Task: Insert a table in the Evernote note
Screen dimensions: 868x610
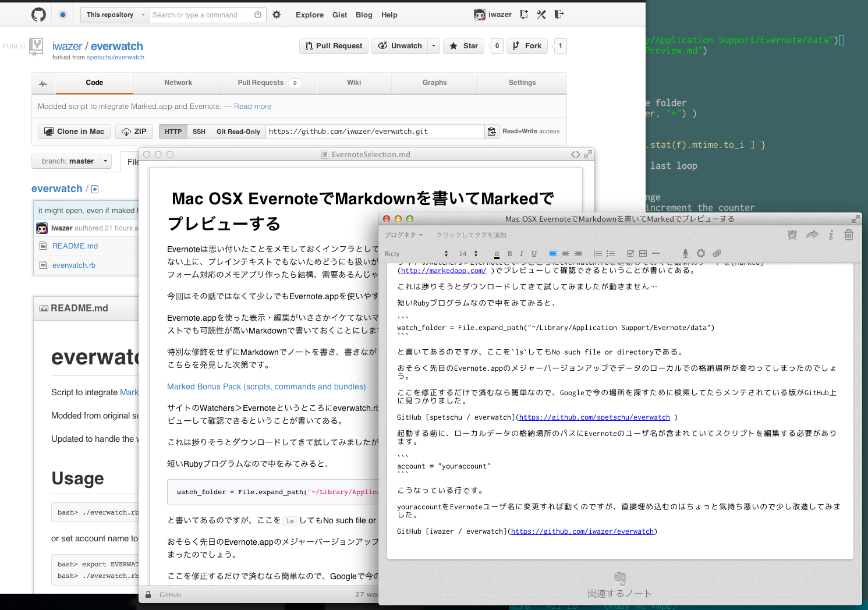Action: [x=643, y=253]
